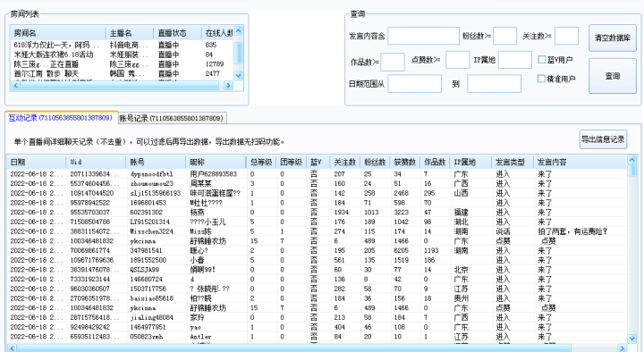Click the 日期范围从 start date field
The image size is (644, 352).
pyautogui.click(x=414, y=84)
